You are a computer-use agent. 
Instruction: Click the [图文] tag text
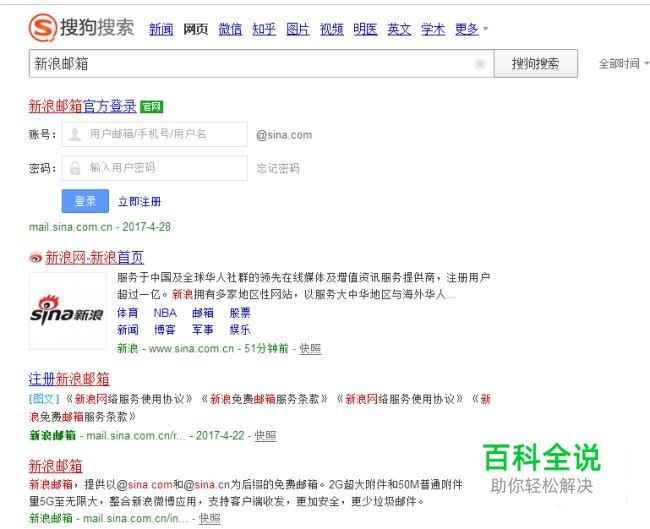point(44,399)
